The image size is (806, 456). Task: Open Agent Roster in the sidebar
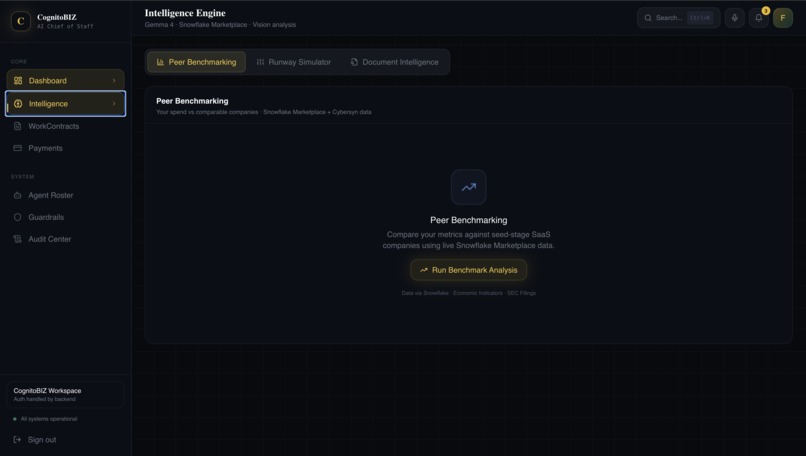[65, 195]
